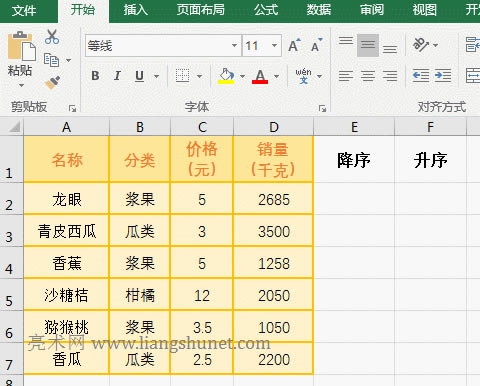Open fill color dropdown arrow
This screenshot has width=480, height=386.
point(242,76)
